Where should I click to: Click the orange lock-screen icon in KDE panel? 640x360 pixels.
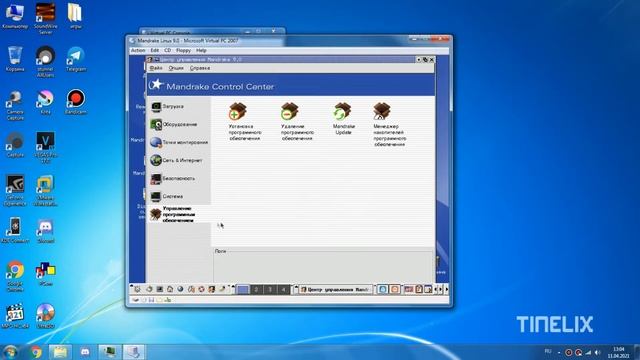pos(395,289)
